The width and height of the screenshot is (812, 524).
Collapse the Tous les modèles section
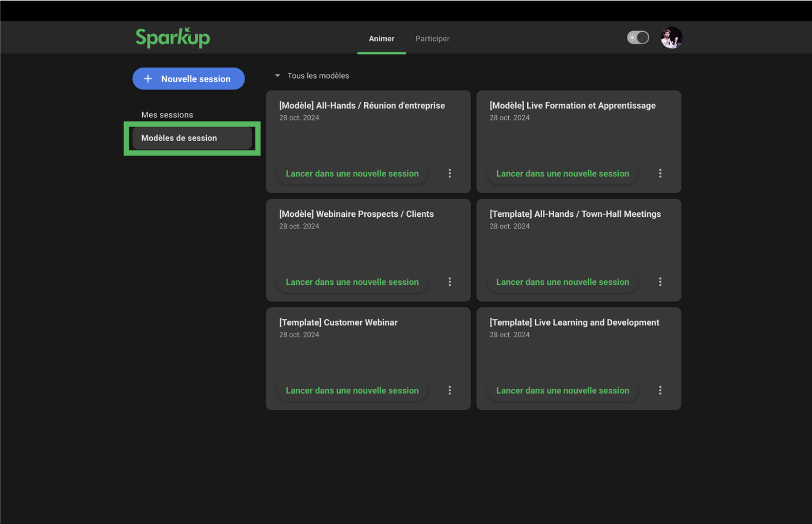click(278, 76)
